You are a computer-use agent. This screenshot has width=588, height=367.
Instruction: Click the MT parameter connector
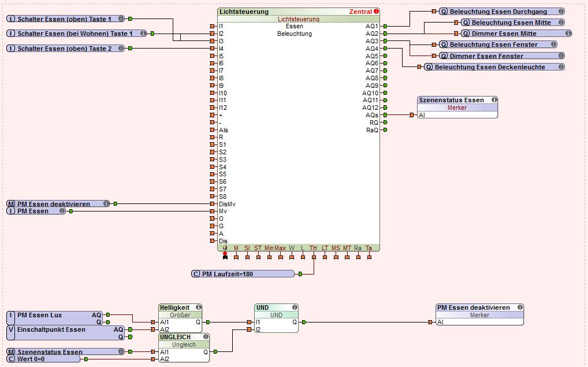(347, 257)
